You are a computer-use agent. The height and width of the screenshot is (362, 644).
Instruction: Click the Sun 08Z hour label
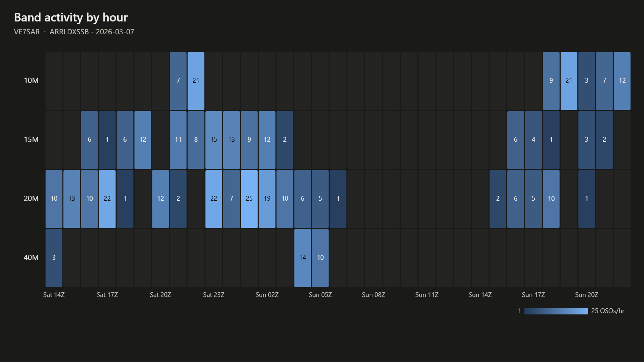(x=374, y=295)
